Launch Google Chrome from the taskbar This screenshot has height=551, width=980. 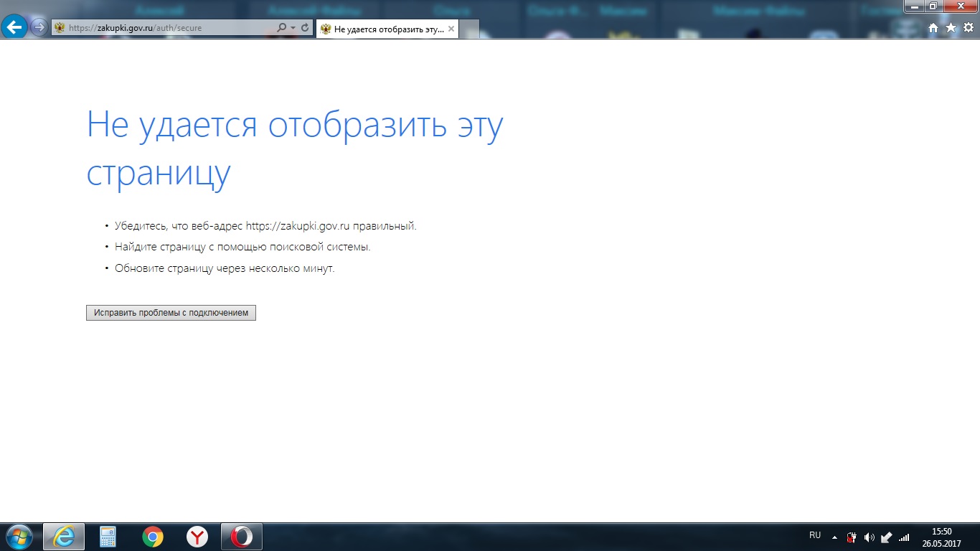pos(152,537)
